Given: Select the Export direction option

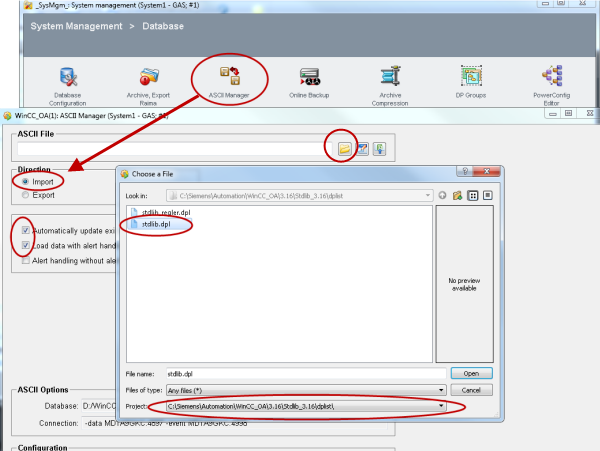Looking at the screenshot, I should pyautogui.click(x=26, y=195).
